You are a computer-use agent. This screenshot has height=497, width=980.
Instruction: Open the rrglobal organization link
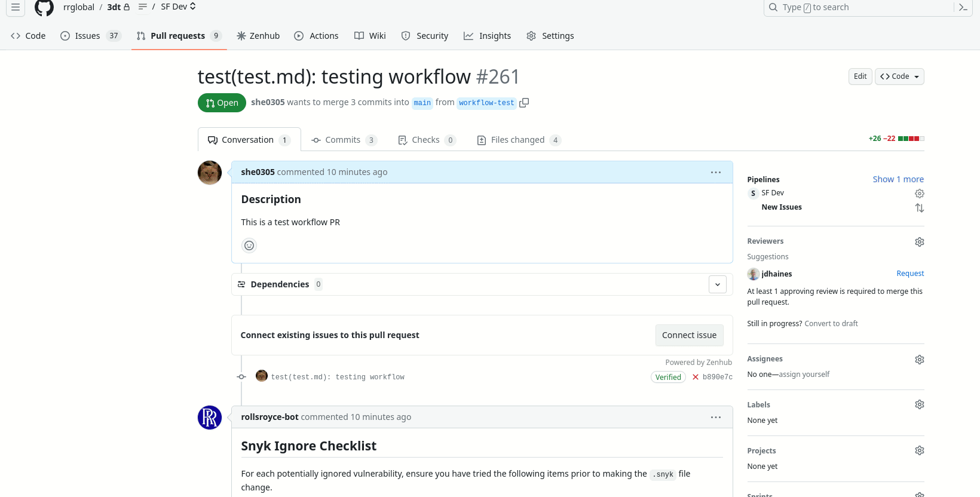pos(79,7)
